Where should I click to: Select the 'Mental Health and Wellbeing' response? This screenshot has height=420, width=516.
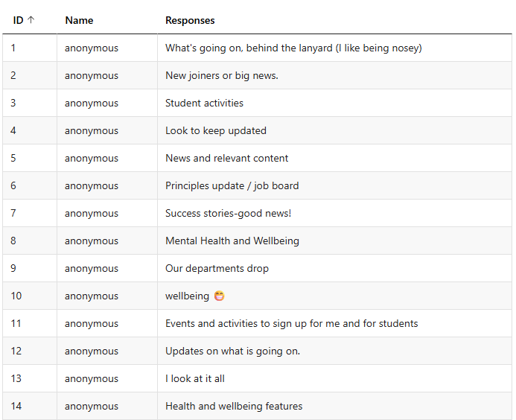pyautogui.click(x=232, y=241)
